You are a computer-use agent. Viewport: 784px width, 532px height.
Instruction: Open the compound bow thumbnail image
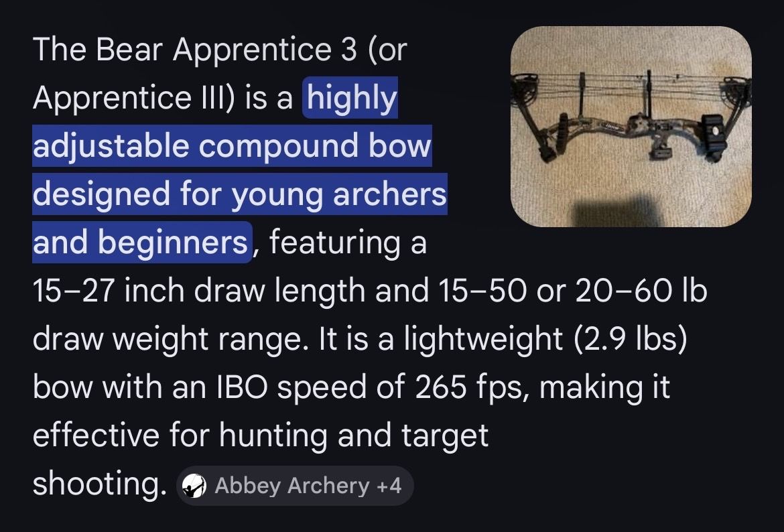(x=631, y=126)
